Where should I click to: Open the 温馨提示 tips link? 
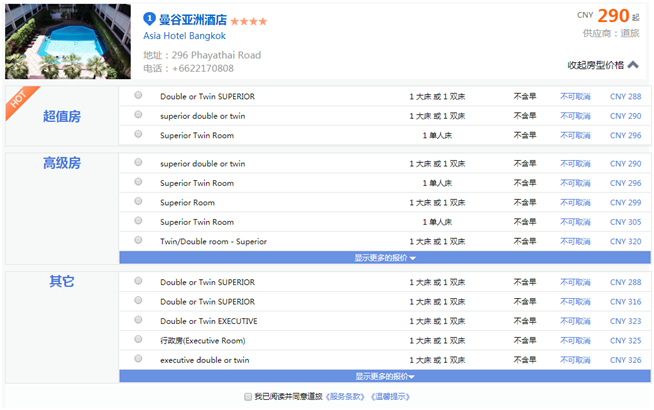click(x=390, y=397)
